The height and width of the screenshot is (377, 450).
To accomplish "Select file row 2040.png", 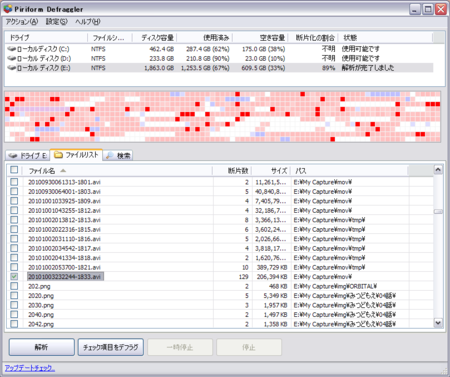I will tap(220, 314).
